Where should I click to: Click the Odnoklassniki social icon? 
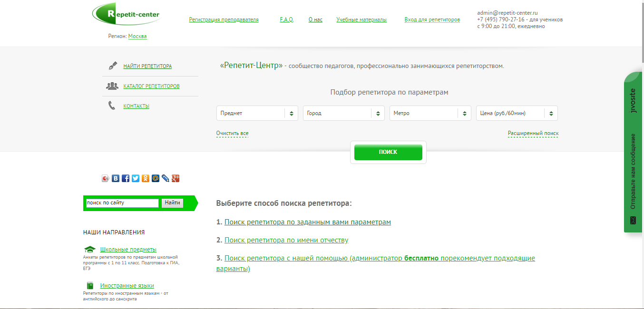click(146, 178)
